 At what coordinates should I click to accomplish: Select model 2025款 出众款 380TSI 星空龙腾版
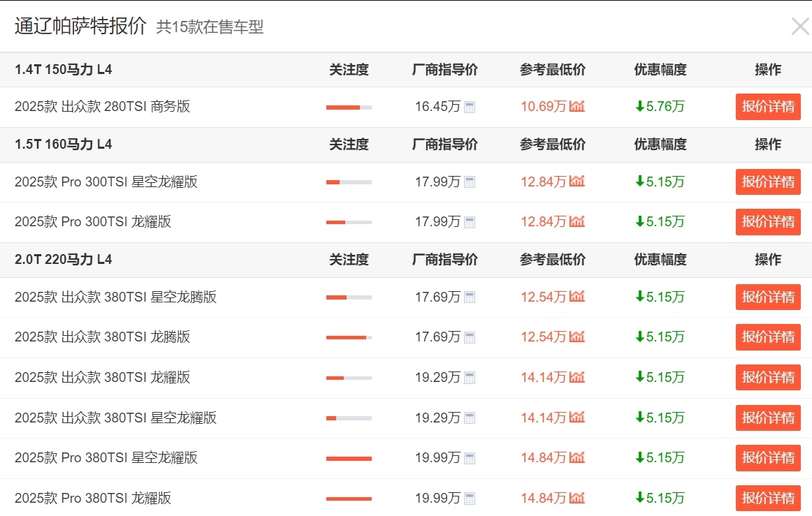tap(115, 297)
